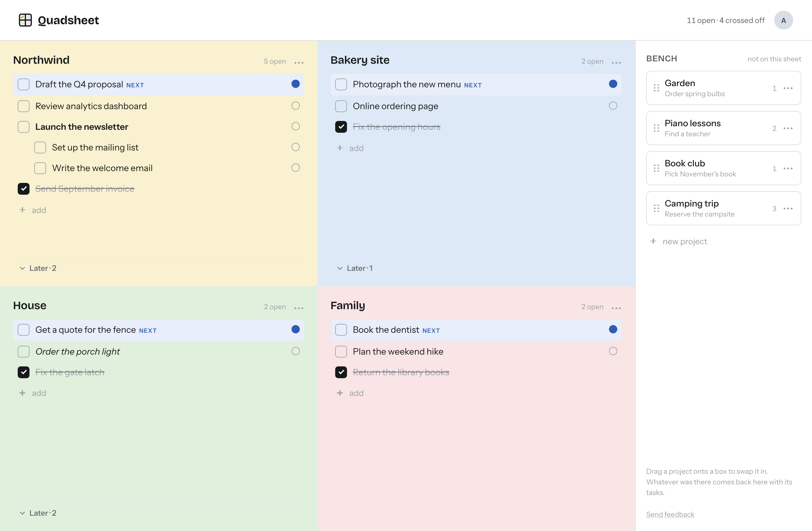Open House project options menu
The image size is (812, 531).
299,308
